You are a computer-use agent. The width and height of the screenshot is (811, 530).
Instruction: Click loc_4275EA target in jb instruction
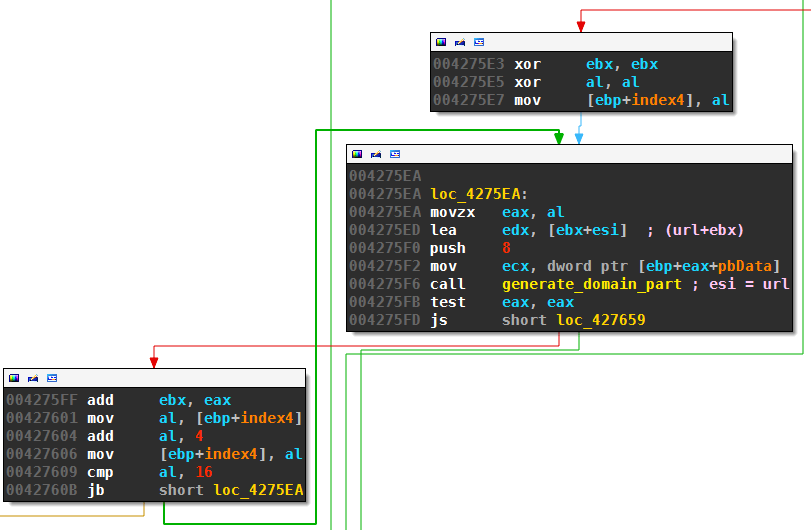pos(258,490)
